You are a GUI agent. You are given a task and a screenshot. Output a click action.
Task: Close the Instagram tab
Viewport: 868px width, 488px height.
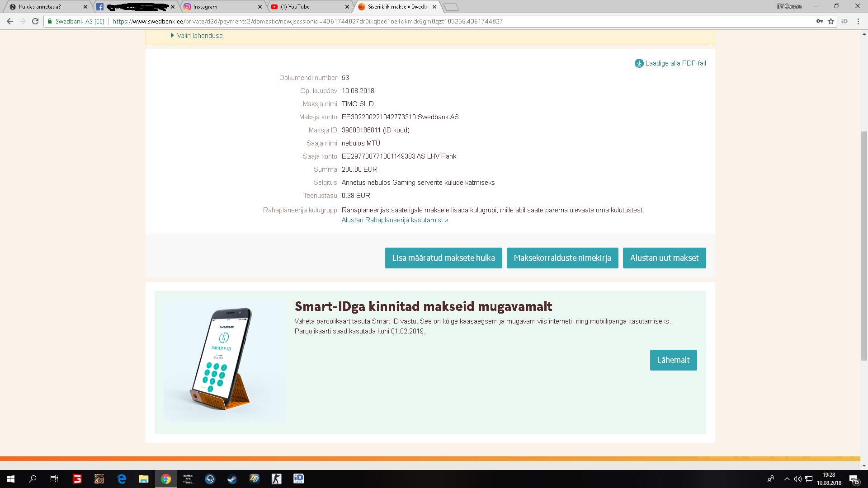click(260, 7)
